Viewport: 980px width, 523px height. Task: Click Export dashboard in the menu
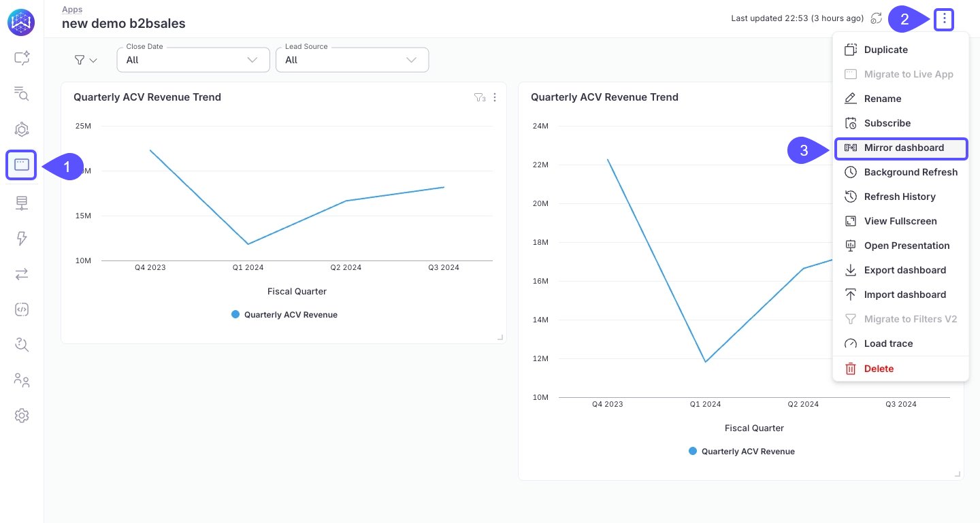tap(900, 270)
